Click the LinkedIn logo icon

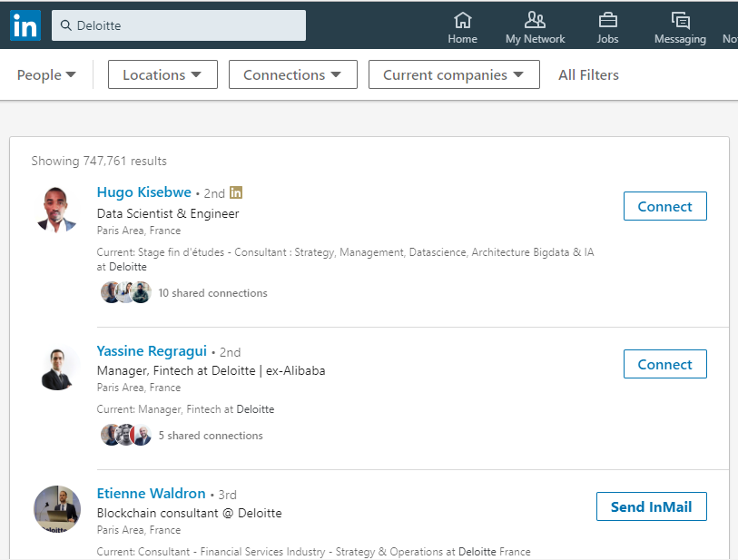coord(25,25)
